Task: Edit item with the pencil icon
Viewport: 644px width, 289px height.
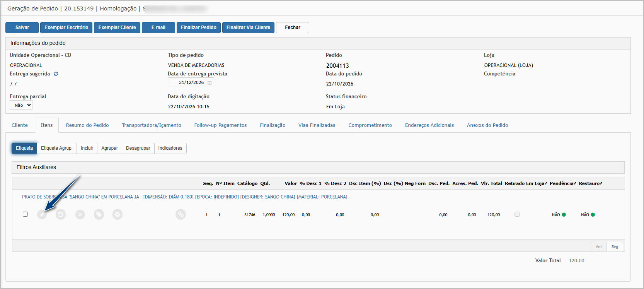Action: 42,214
